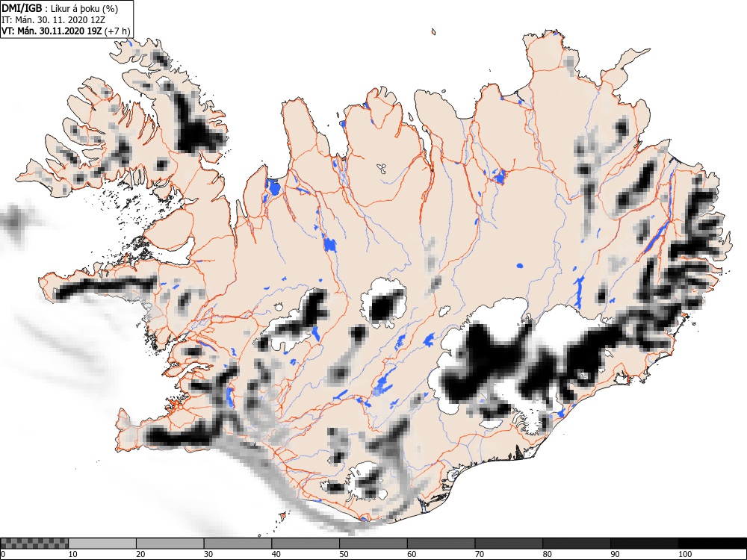The width and height of the screenshot is (747, 560).
Task: Select the 50–60 percent legend swatch
Action: 373,544
